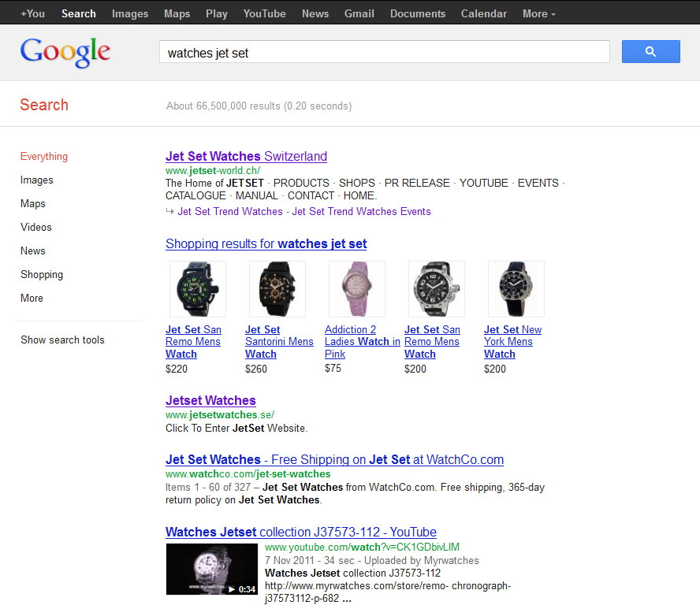Go to Images in the top bar
Screen dimensions: 700x605
tap(130, 14)
